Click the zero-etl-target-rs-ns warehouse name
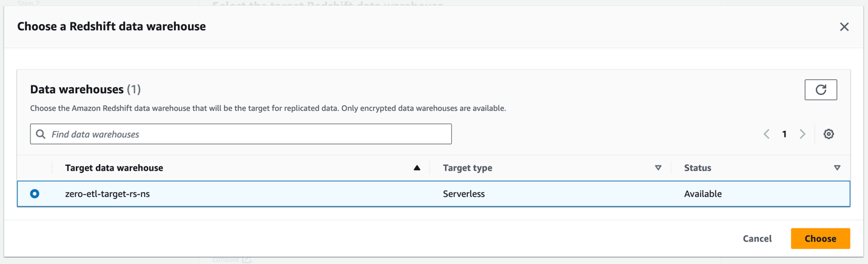Screen dimensions: 868x264 107,194
